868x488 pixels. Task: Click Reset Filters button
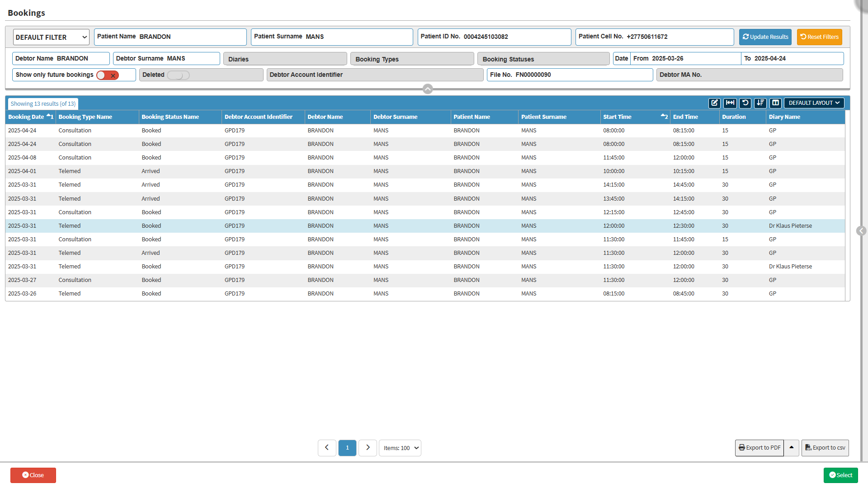(x=819, y=37)
